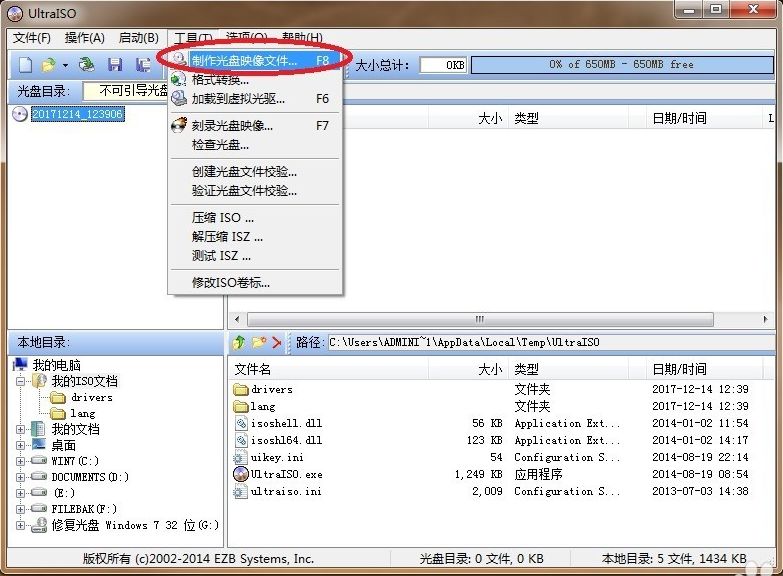Open the 文件(F) menu
783x576 pixels.
click(31, 38)
